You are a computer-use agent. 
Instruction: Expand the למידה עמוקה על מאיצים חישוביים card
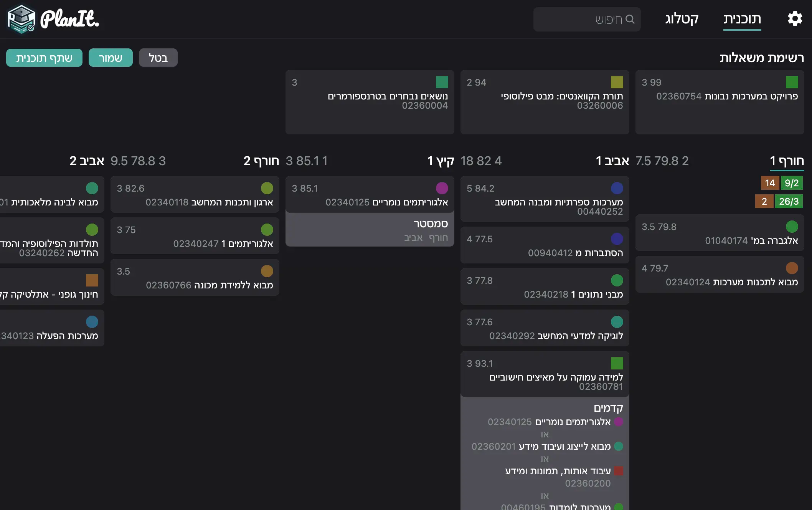click(x=545, y=374)
